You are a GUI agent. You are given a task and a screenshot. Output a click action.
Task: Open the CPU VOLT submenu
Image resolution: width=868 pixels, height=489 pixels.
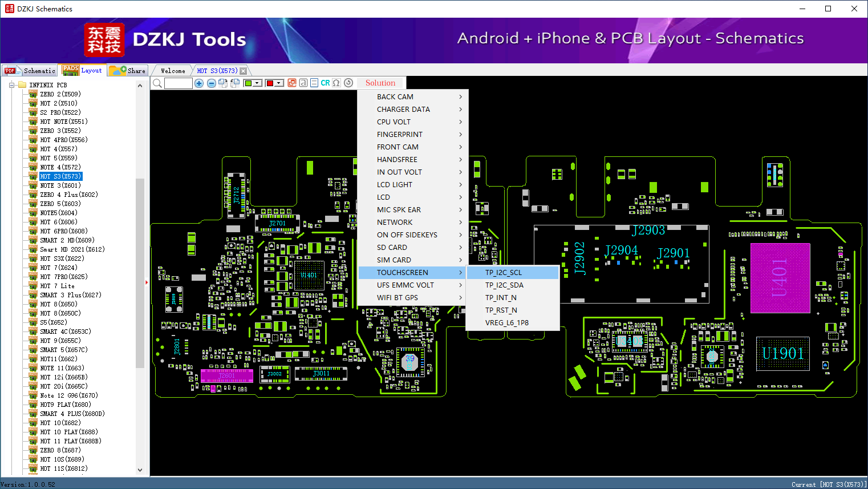point(413,122)
